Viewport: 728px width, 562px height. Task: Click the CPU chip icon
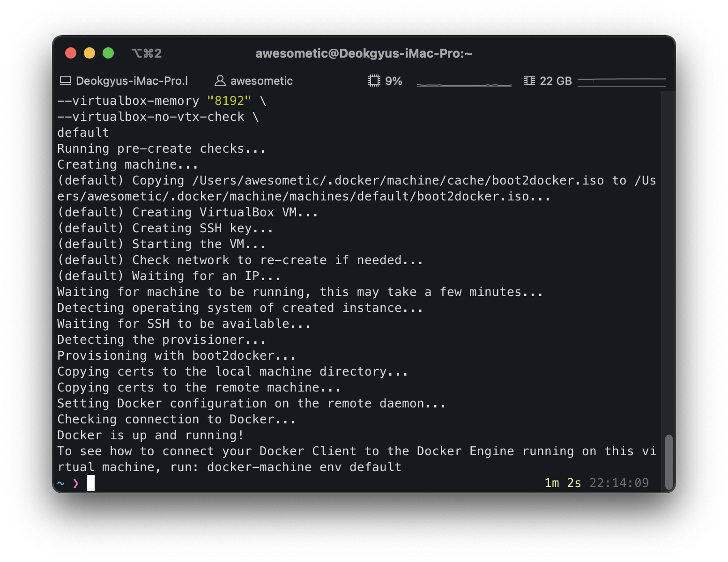pyautogui.click(x=374, y=81)
